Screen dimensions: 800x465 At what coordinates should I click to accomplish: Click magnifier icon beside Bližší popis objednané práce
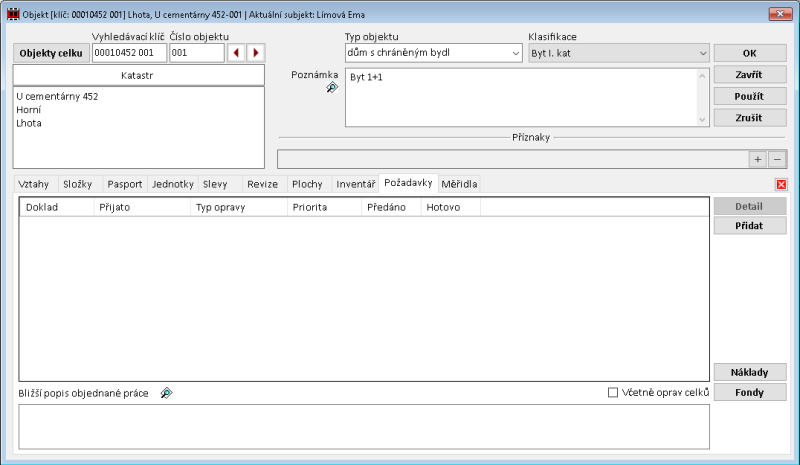[x=166, y=393]
